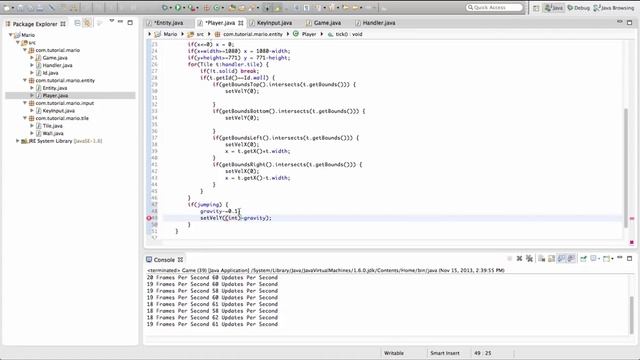Click com.tutorial.mario.entity in the breadcrumb

pyautogui.click(x=253, y=34)
